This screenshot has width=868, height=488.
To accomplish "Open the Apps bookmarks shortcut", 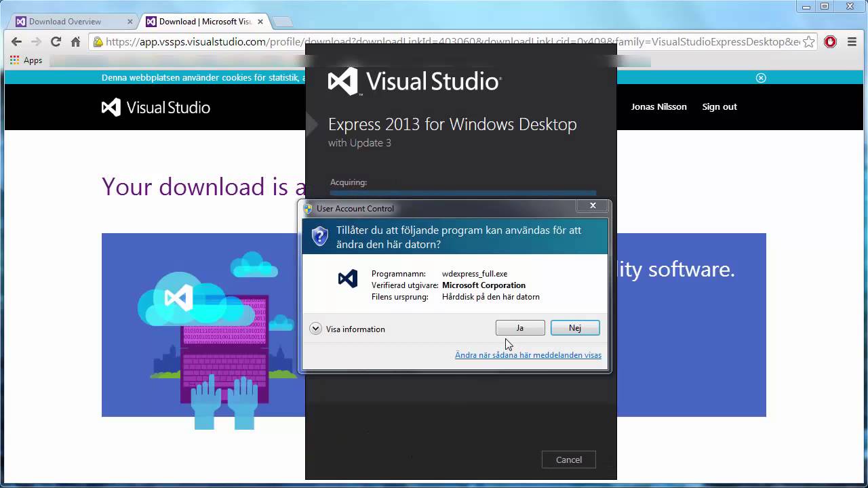I will (x=26, y=60).
